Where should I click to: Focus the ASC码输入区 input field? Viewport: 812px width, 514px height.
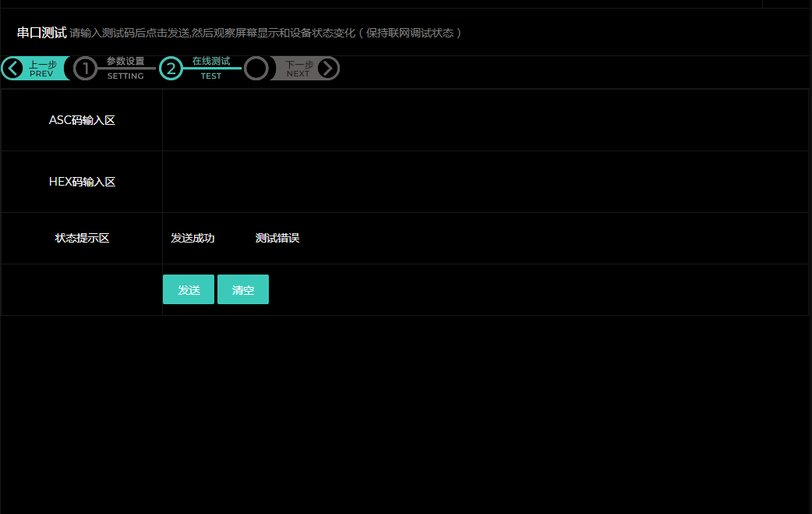click(485, 120)
